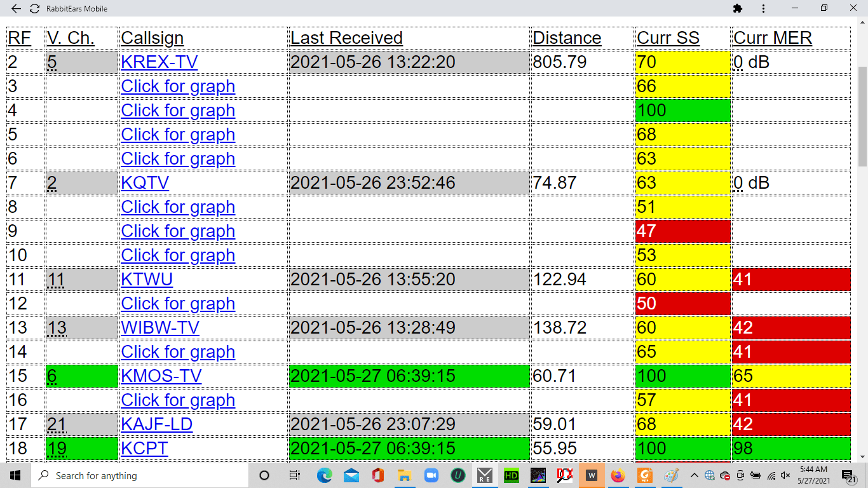This screenshot has width=868, height=488.
Task: Click for graph on RF 12
Action: [x=178, y=303]
